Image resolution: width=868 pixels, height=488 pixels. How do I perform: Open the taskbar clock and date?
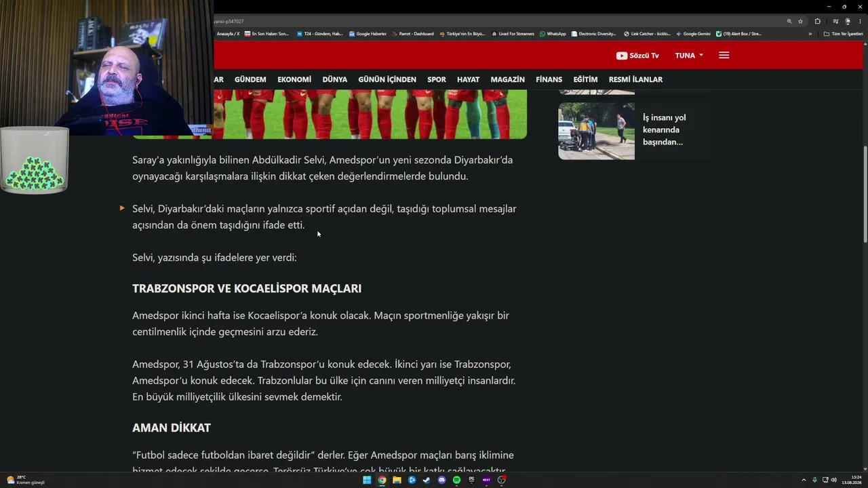[852, 480]
